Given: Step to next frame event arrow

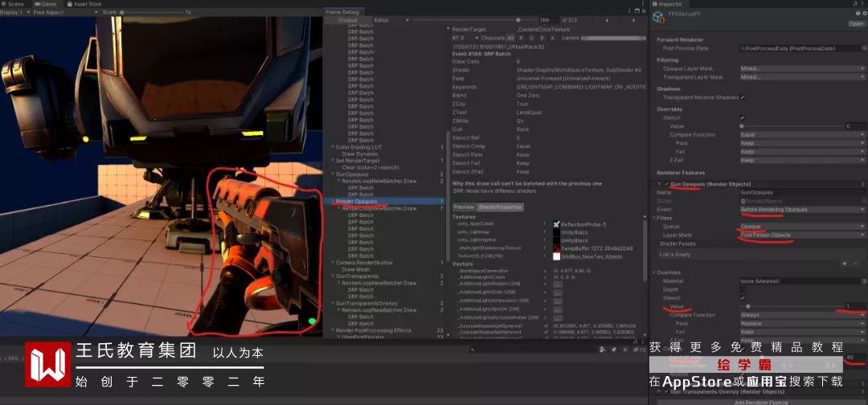Looking at the screenshot, I should click(x=634, y=20).
